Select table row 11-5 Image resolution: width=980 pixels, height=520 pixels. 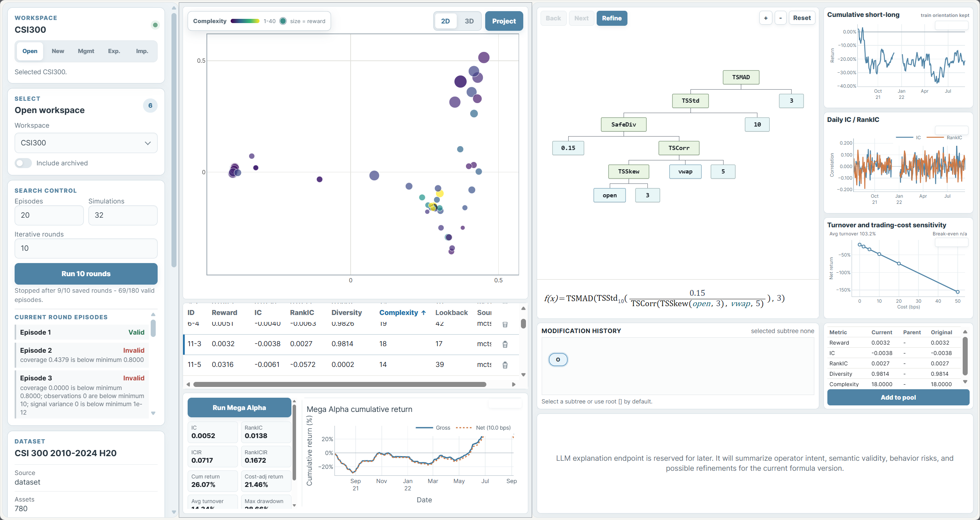(x=351, y=365)
